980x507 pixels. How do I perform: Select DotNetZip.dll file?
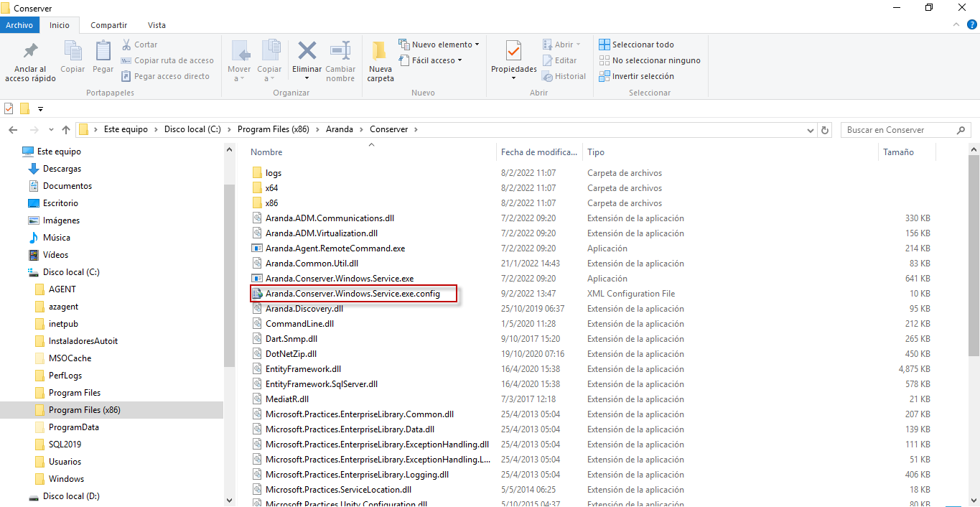(x=291, y=354)
